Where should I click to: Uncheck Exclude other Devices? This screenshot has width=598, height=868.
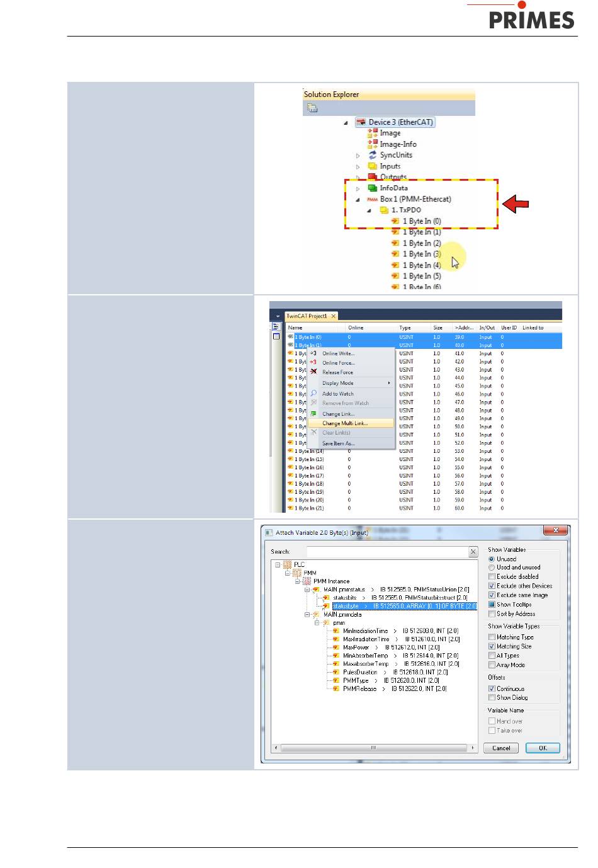pyautogui.click(x=492, y=586)
